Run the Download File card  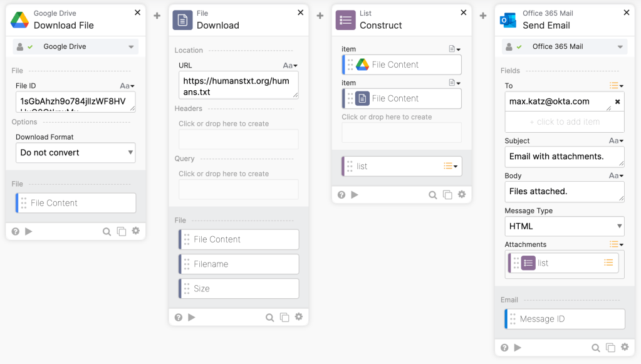coord(28,231)
